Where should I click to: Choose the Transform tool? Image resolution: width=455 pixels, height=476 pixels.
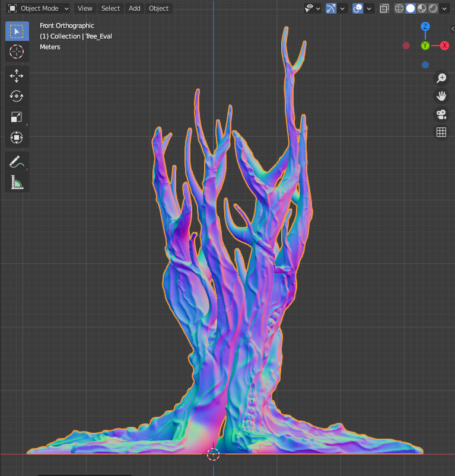[17, 138]
